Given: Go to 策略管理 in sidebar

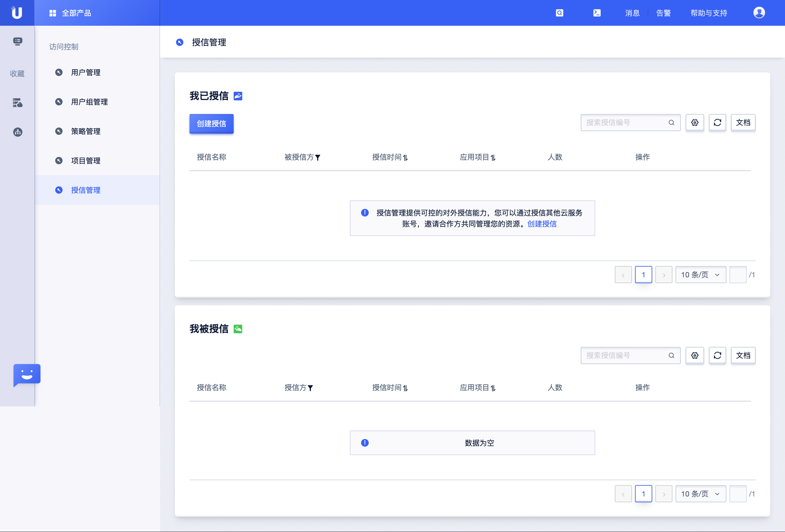Looking at the screenshot, I should pos(97,131).
